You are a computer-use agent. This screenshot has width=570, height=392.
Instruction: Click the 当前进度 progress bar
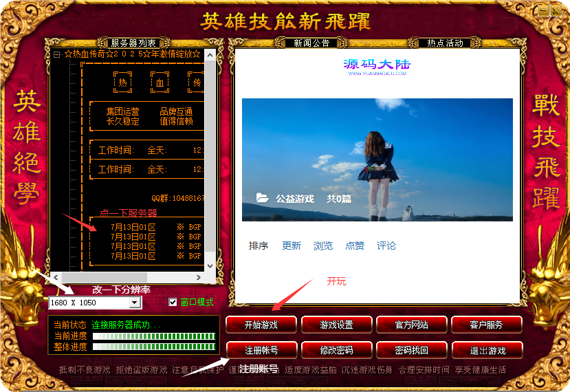(154, 336)
